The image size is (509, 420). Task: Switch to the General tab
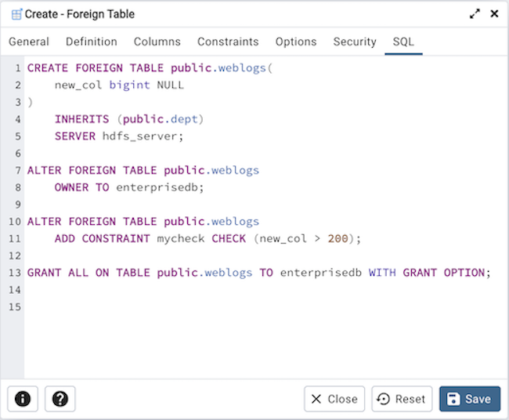[29, 42]
